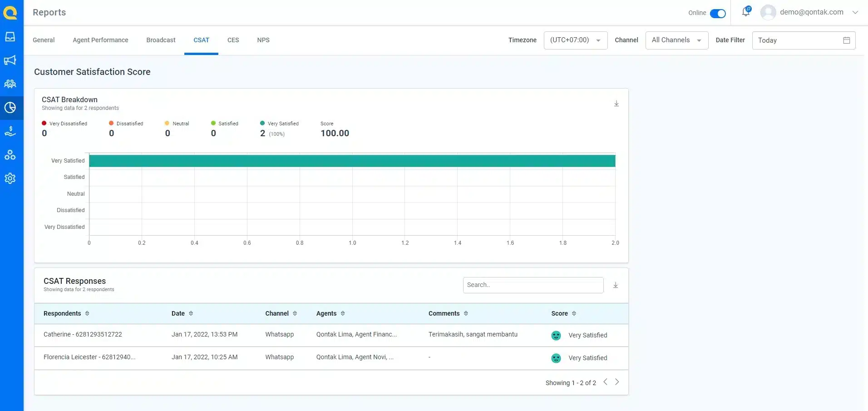
Task: Expand the demo@qontak.com account menu
Action: pos(855,12)
